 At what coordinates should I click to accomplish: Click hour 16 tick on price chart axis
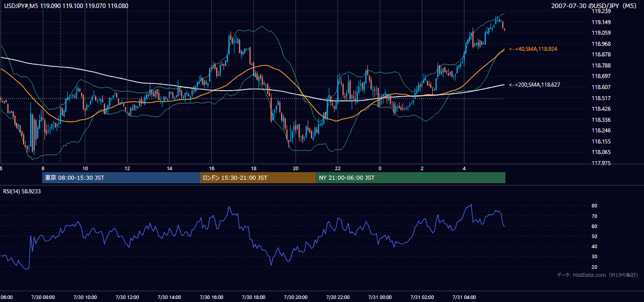click(x=212, y=168)
